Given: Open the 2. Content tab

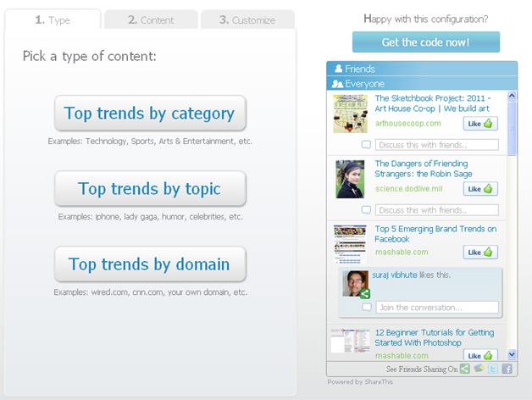Looking at the screenshot, I should (x=151, y=19).
